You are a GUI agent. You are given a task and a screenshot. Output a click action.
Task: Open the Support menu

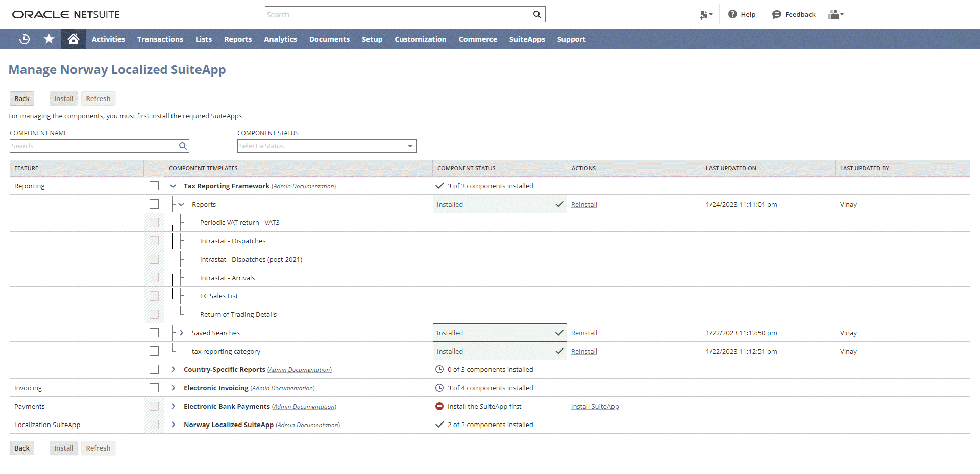pos(571,39)
